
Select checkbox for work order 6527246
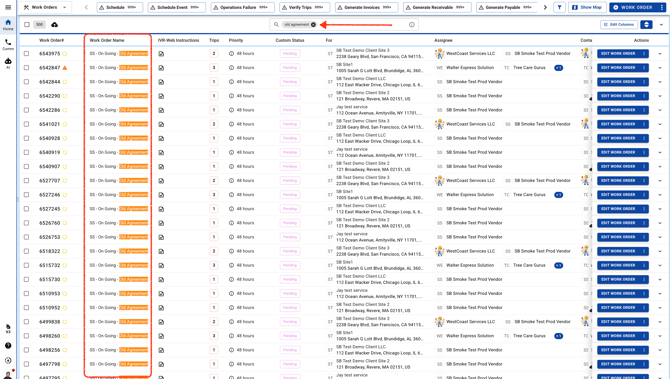tap(26, 195)
